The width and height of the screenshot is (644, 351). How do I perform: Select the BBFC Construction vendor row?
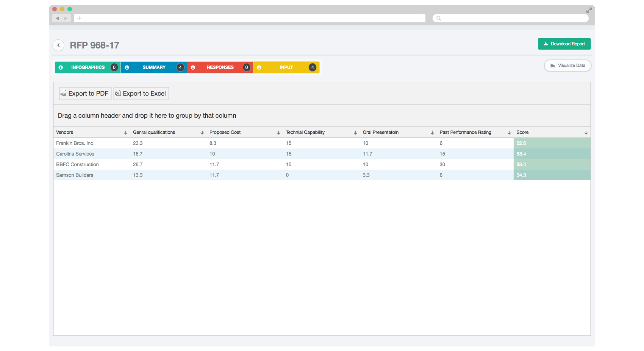(322, 164)
